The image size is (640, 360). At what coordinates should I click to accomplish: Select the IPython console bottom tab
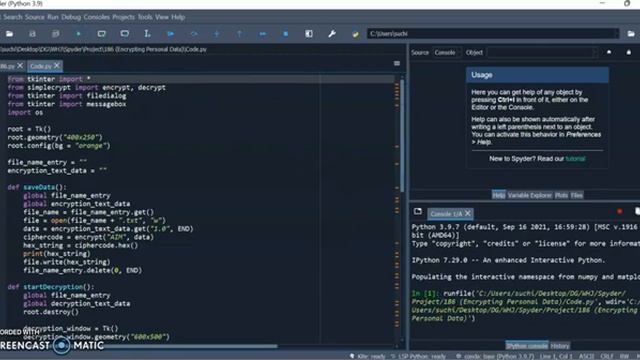(527, 346)
